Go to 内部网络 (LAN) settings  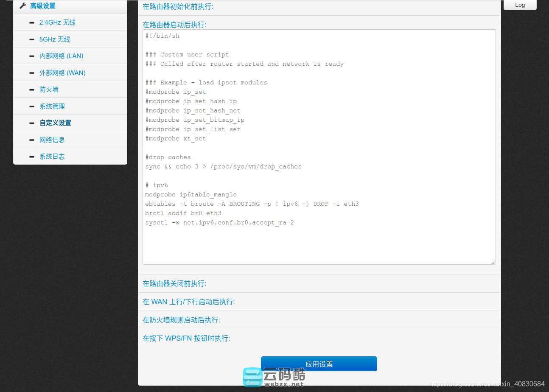click(x=61, y=56)
